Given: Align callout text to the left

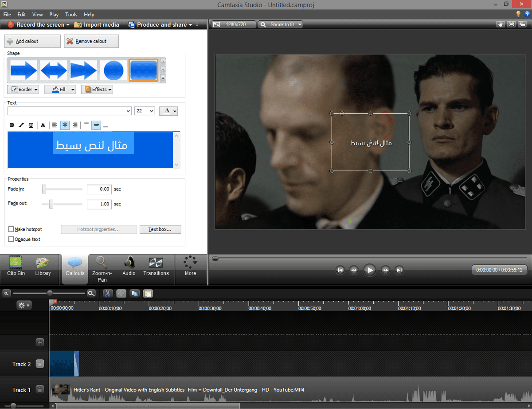Looking at the screenshot, I should (x=55, y=126).
